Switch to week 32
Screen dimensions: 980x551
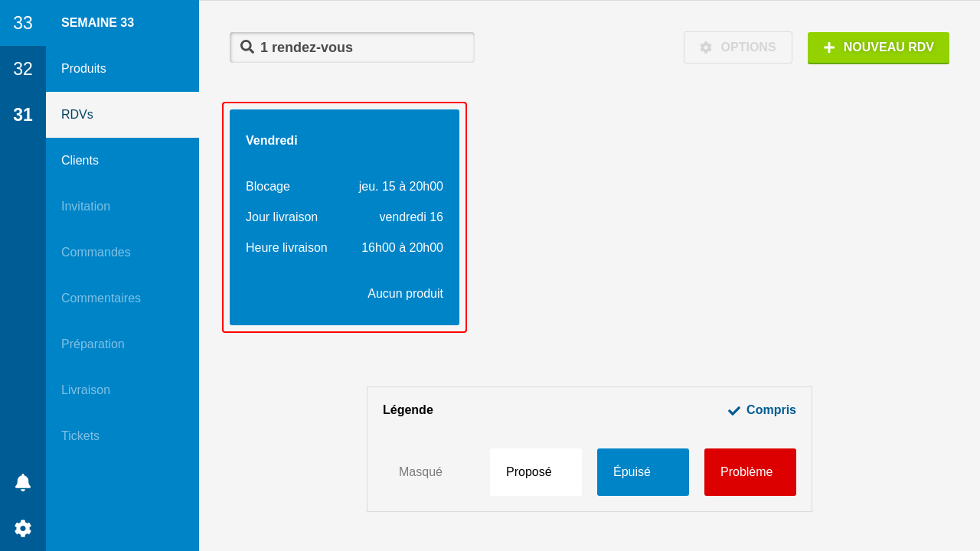pyautogui.click(x=23, y=69)
